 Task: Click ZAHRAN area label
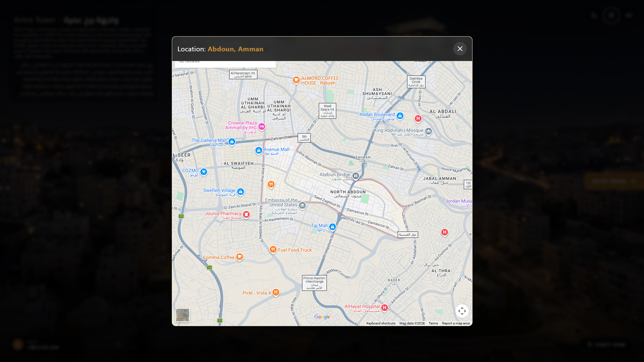click(363, 159)
